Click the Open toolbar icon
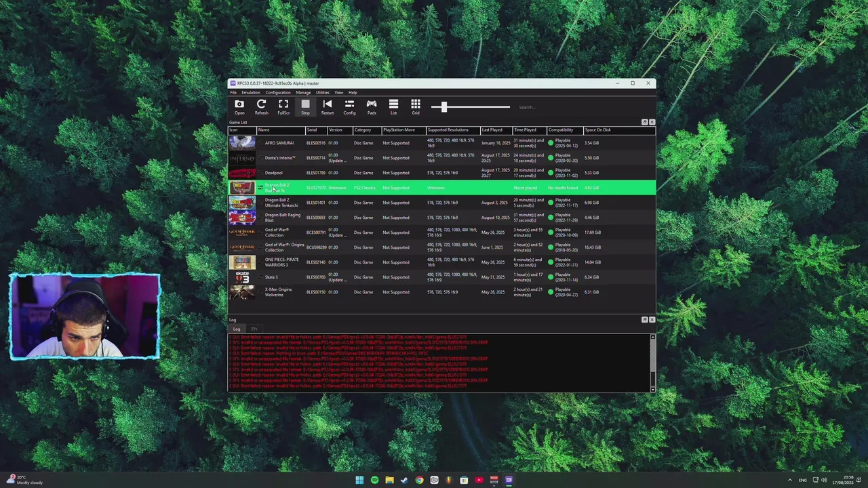 (x=239, y=106)
